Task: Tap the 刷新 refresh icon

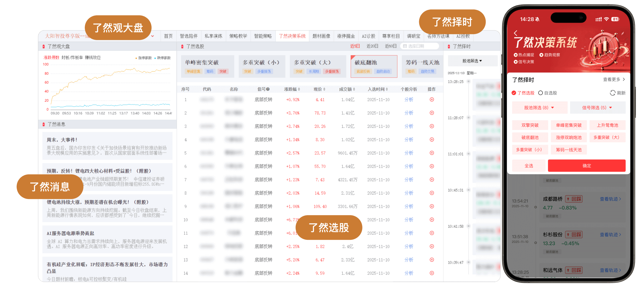Action: pyautogui.click(x=613, y=93)
